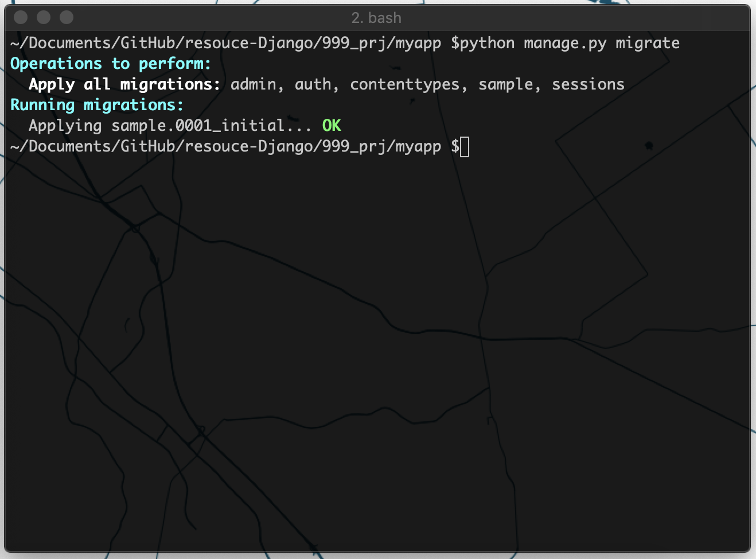
Task: Click the 'python manage.py migrate' command text
Action: (x=570, y=43)
